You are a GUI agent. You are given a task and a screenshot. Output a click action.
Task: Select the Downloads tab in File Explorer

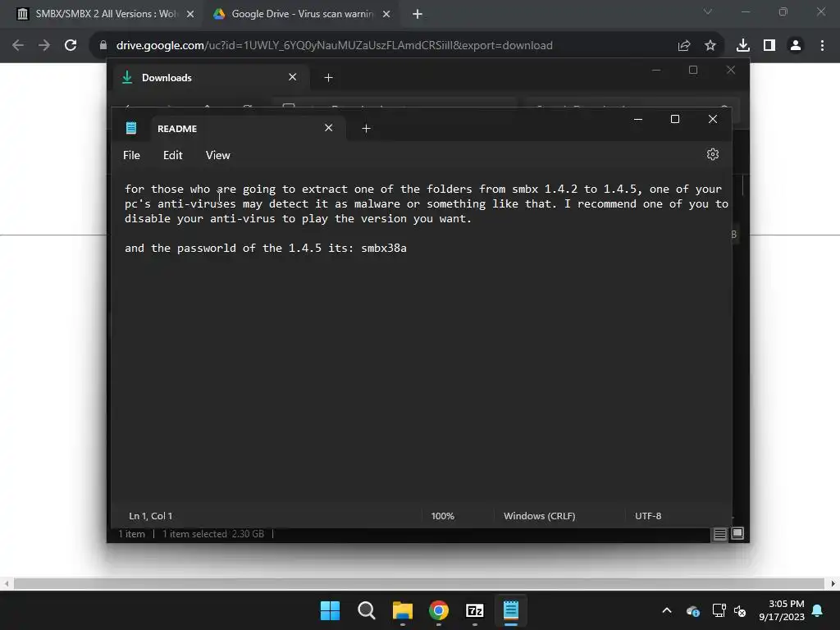[212, 78]
